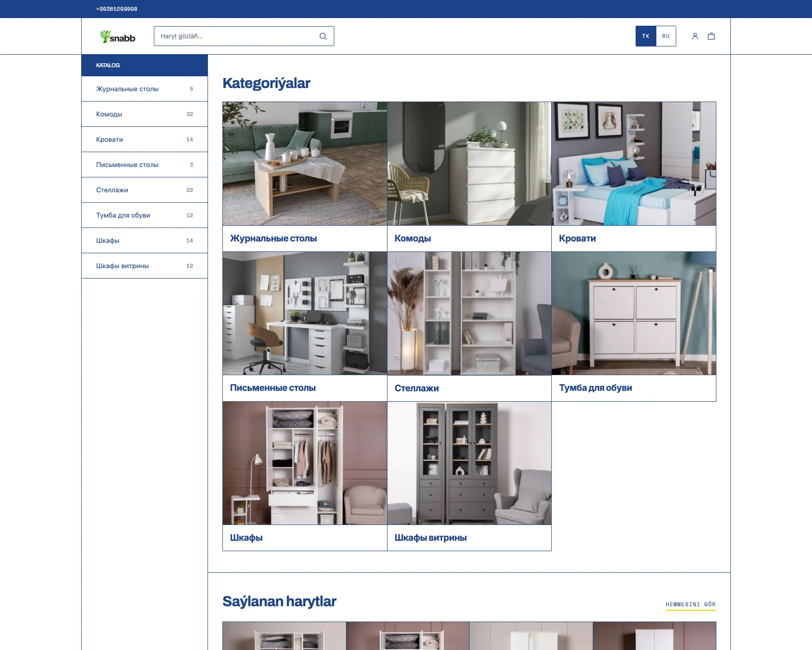Open the Кровати bedroom category image
Viewport: 812px width, 650px height.
click(634, 163)
